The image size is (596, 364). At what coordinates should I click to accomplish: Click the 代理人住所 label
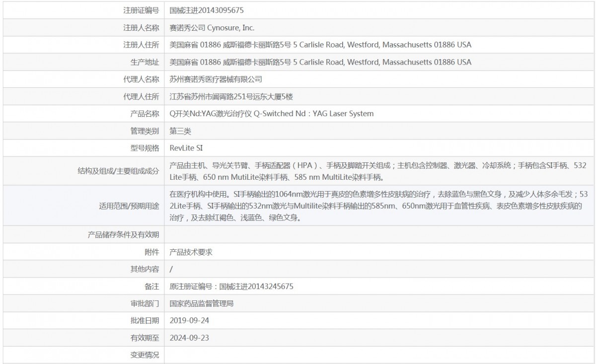(141, 96)
